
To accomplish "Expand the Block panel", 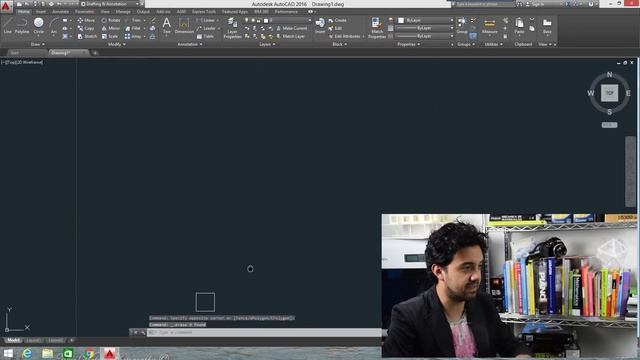I will coord(340,44).
